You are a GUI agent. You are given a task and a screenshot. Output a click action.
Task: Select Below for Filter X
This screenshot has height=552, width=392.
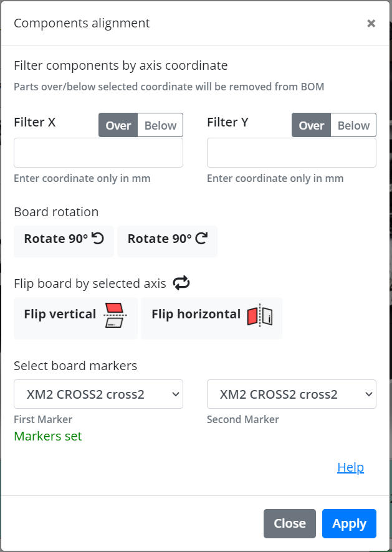160,125
